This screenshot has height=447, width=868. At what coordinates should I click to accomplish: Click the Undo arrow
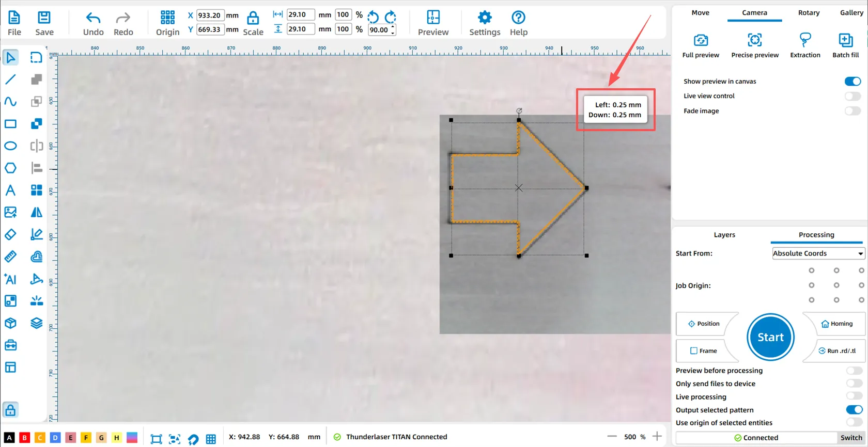[93, 19]
